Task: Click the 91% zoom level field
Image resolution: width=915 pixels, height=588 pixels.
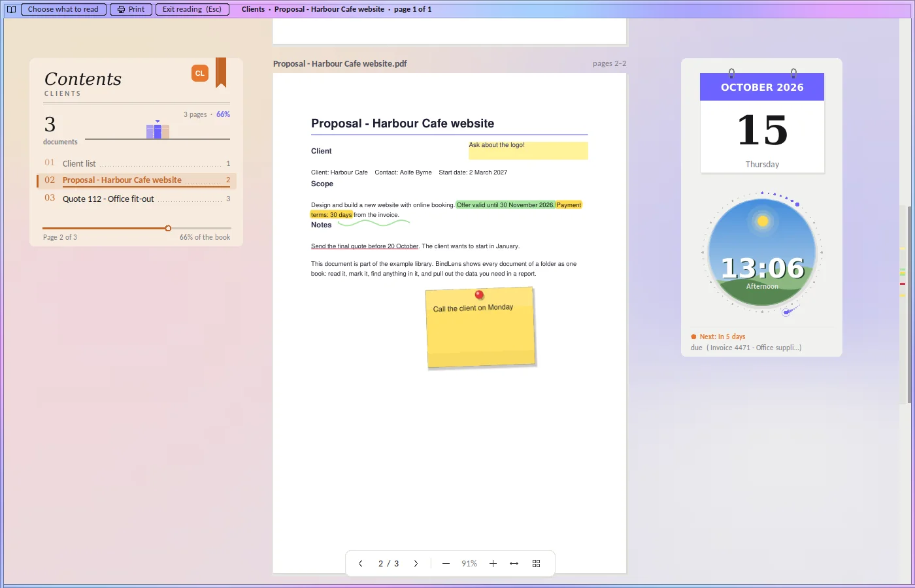Action: tap(469, 563)
